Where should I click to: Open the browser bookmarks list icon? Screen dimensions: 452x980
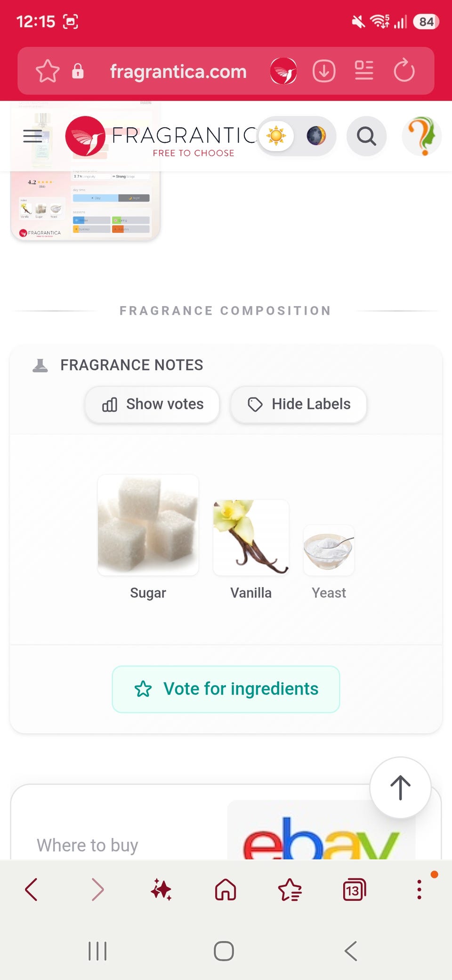[x=290, y=890]
